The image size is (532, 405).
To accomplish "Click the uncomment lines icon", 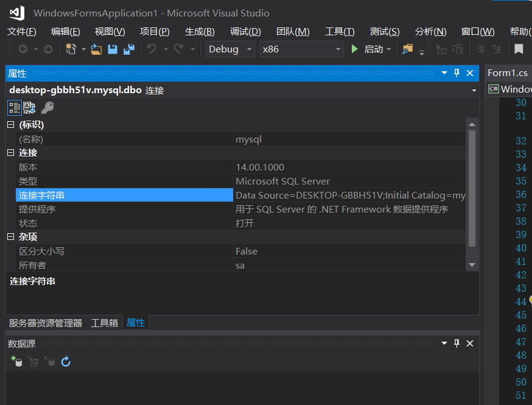I will (x=496, y=49).
